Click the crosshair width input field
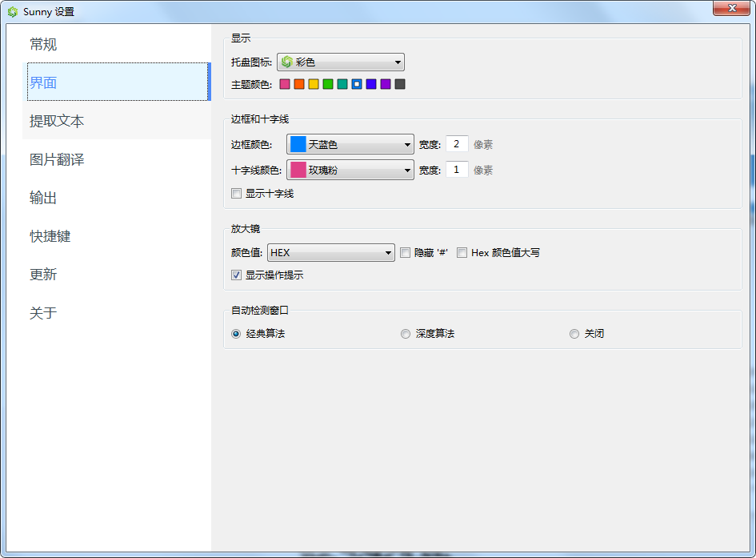The image size is (756, 558). coord(456,170)
